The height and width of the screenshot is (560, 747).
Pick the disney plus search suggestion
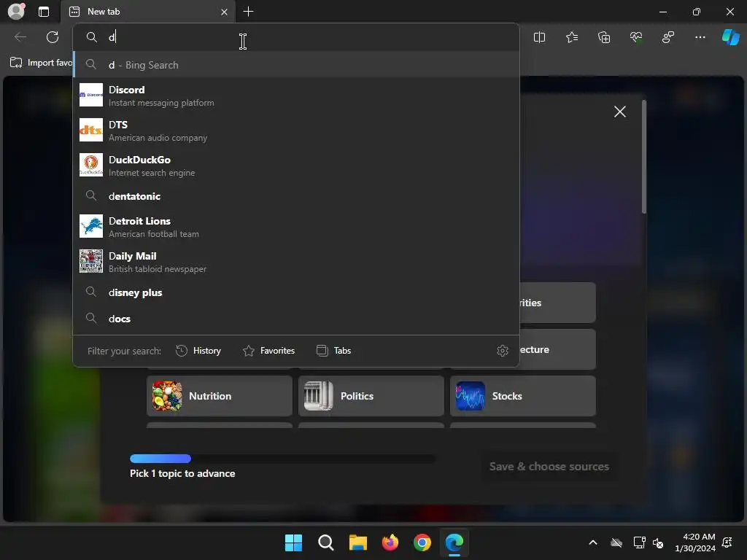[x=296, y=292]
